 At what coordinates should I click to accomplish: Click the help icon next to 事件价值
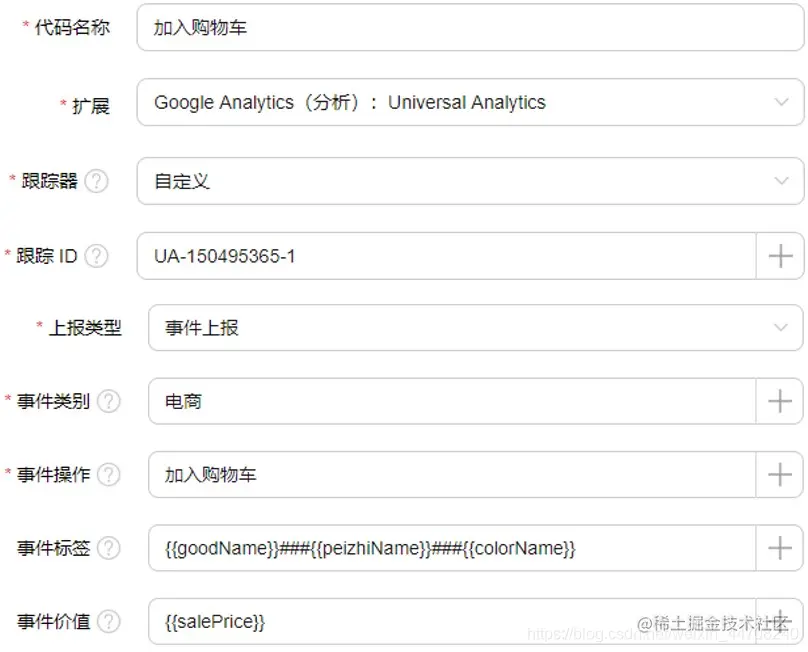point(109,622)
